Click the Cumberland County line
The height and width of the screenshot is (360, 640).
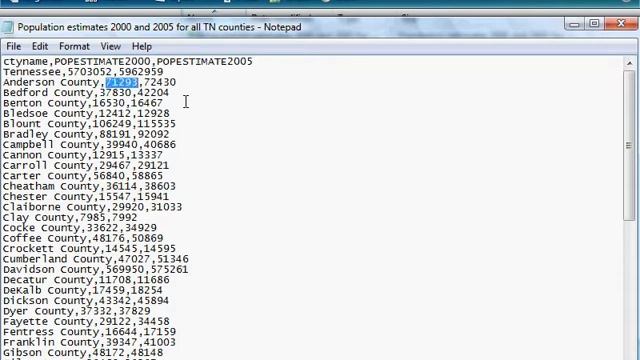(96, 259)
